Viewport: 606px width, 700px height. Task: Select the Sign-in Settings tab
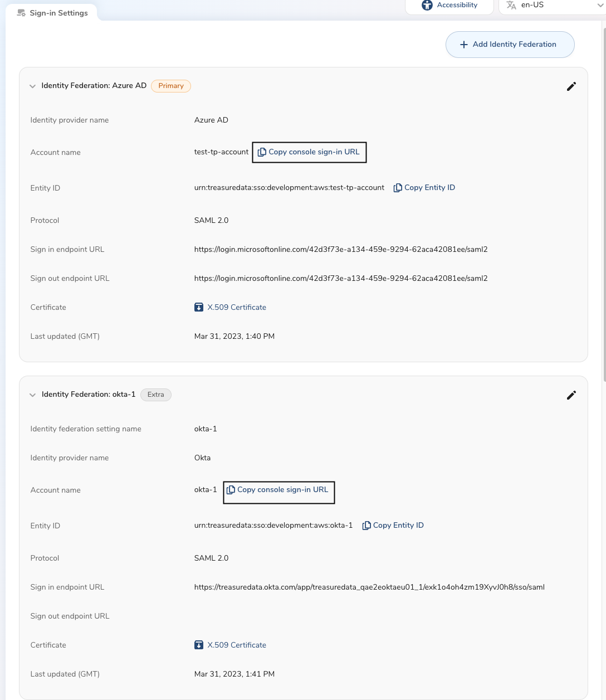53,13
